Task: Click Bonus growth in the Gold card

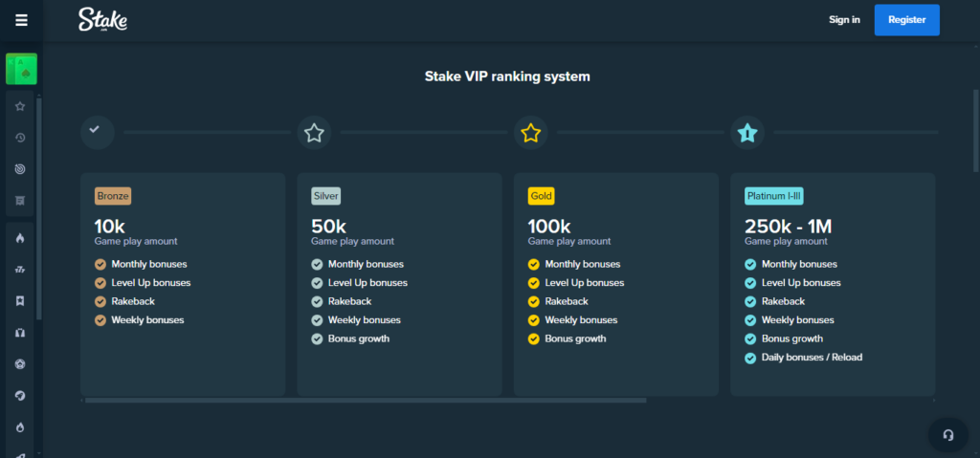Action: tap(575, 339)
